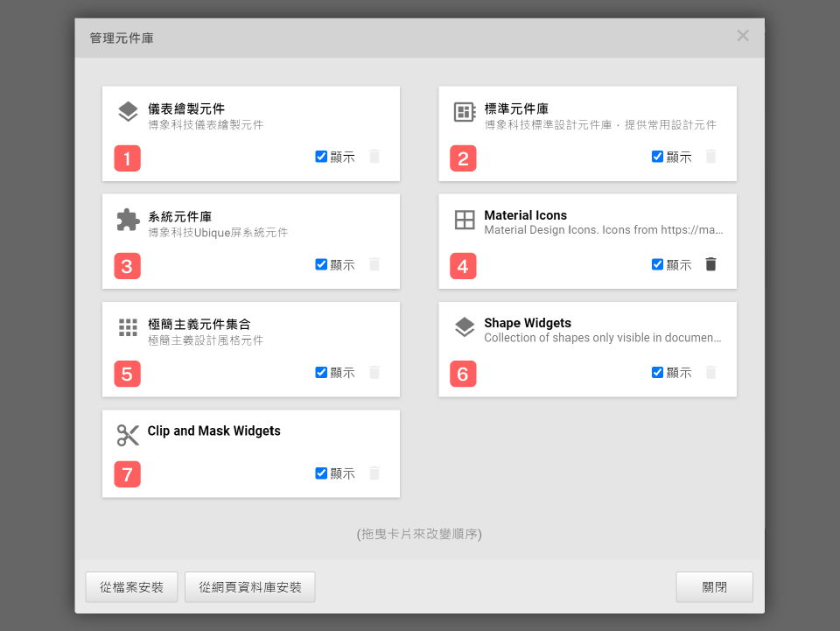This screenshot has height=631, width=840.
Task: Click the layers icon of 儀表繪製元件
Action: 128,112
